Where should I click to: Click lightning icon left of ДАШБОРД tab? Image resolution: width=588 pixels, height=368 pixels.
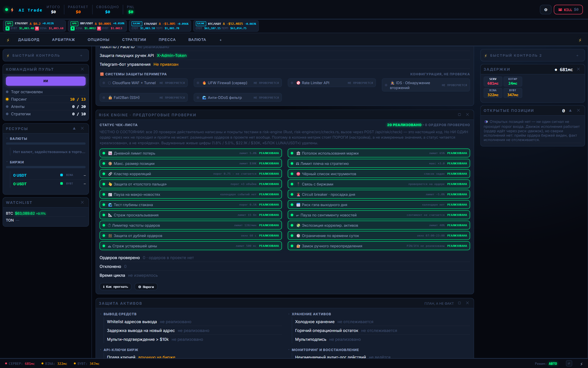coord(8,40)
